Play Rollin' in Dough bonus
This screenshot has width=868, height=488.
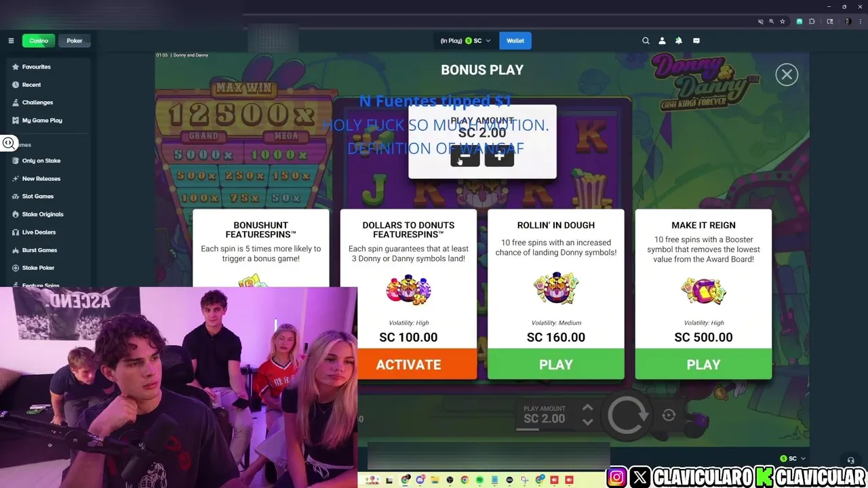pos(556,364)
